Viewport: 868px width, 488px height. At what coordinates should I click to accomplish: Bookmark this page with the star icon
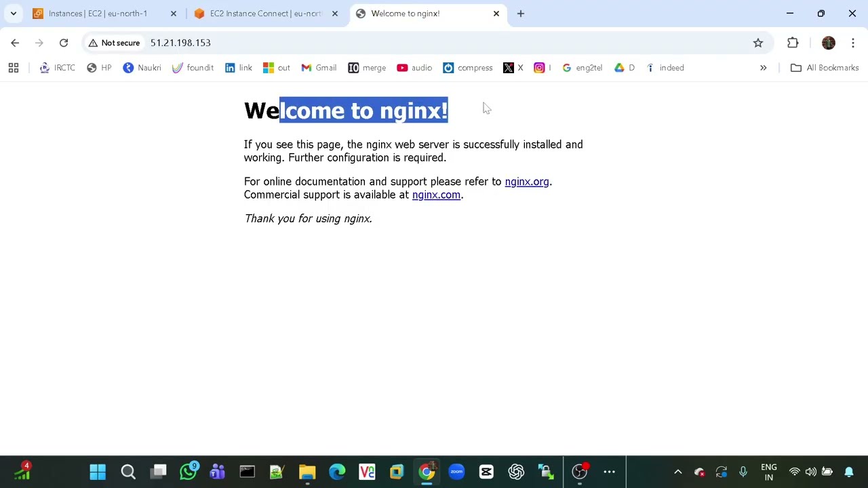[x=758, y=43]
